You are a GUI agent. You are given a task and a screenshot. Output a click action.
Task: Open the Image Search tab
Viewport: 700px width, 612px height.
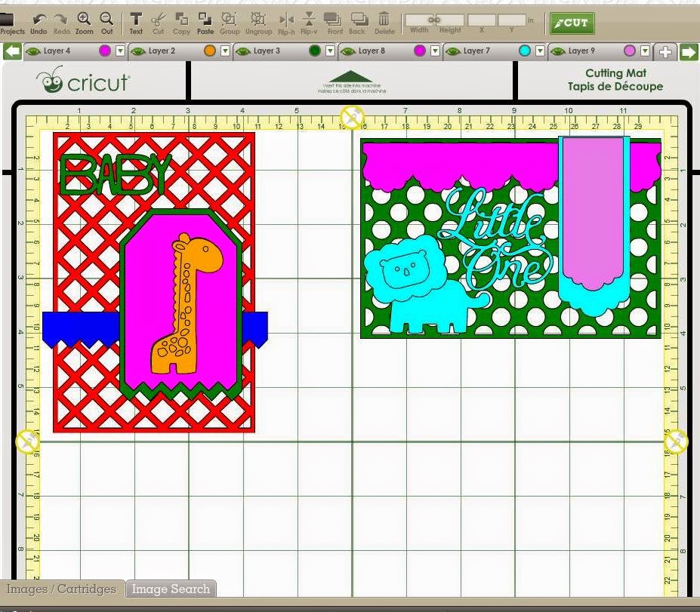coord(171,589)
